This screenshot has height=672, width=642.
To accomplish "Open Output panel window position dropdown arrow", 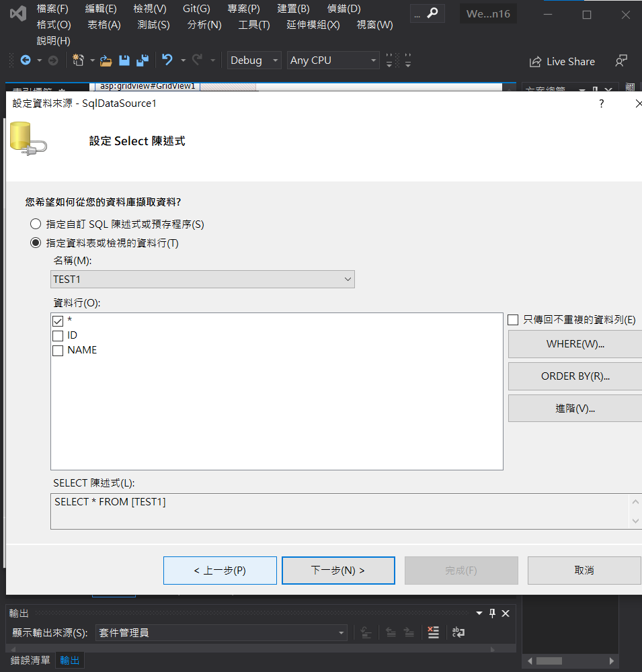I will [479, 614].
